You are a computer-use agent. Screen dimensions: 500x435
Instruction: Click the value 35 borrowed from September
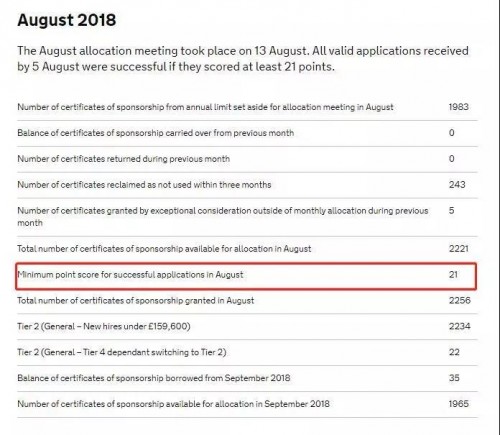454,378
